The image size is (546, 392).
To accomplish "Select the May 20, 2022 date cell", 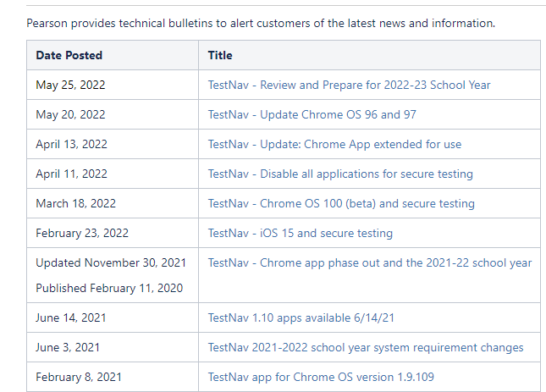I will 70,114.
